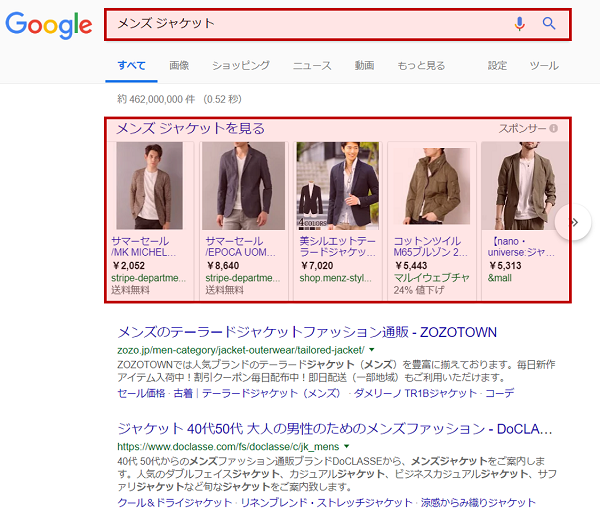Click the ¥7,020 price
This screenshot has width=600, height=518.
[317, 266]
